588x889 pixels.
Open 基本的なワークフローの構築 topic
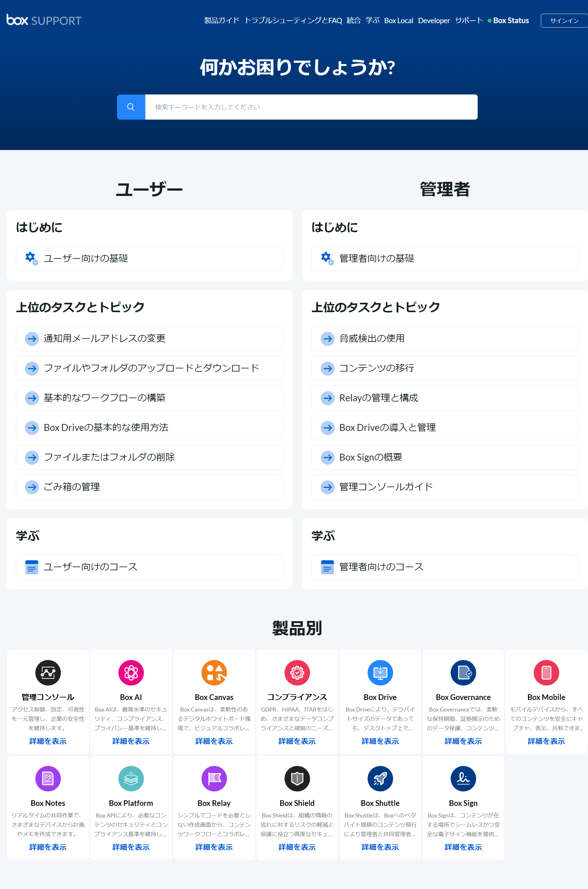(x=149, y=398)
